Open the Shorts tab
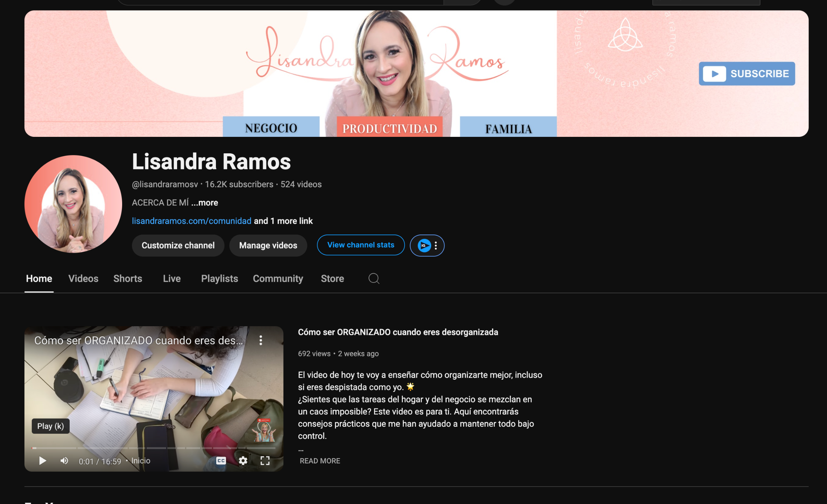This screenshot has width=827, height=504. (127, 279)
